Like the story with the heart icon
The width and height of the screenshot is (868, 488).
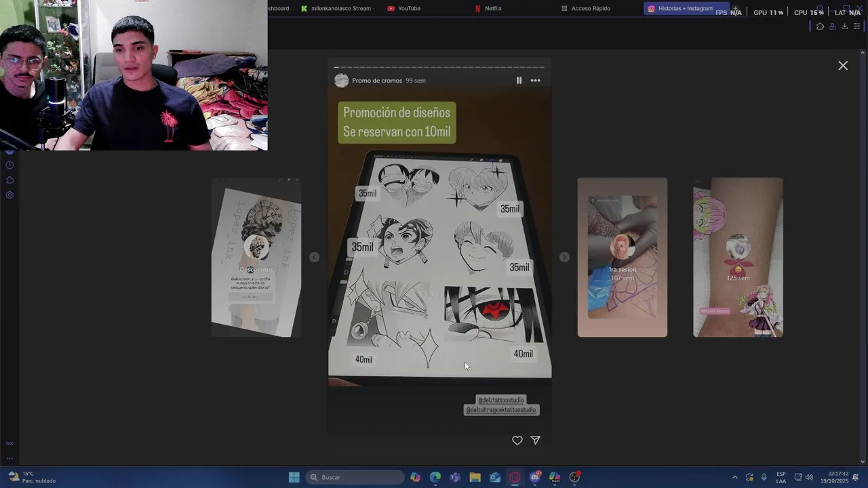[x=517, y=441]
